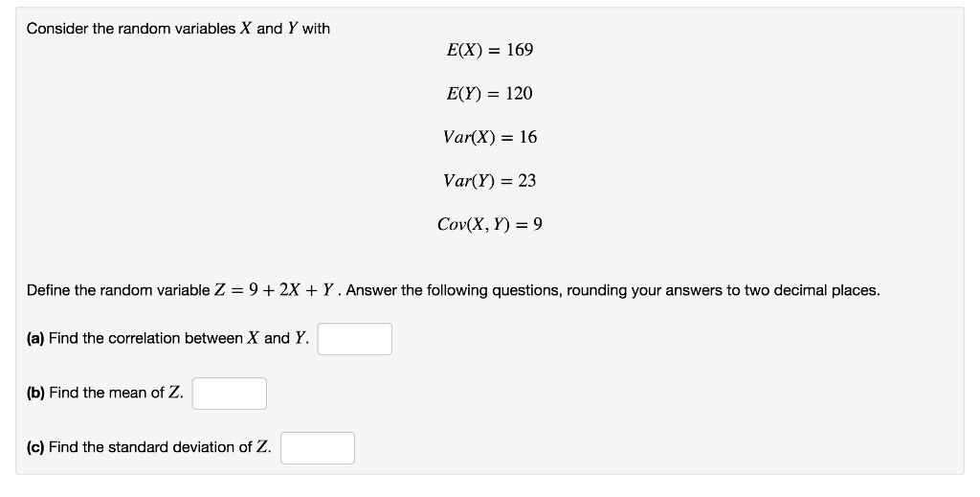The height and width of the screenshot is (497, 980).
Task: Click the Cov(X, Y) = 9 equation
Action: click(x=489, y=224)
